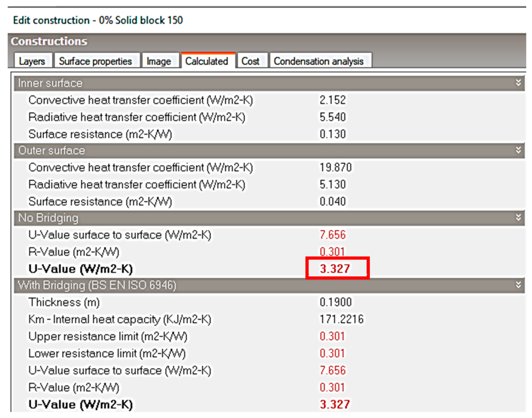Collapse the No Bridging section chevron
The width and height of the screenshot is (532, 418).
518,217
